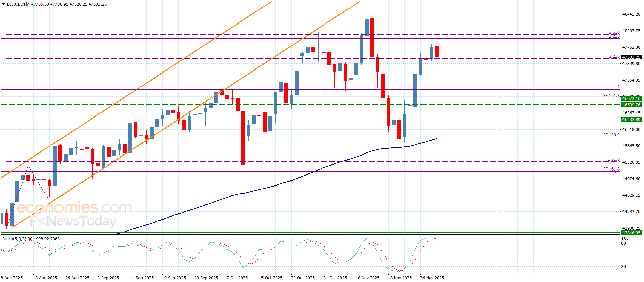Click the Stoch(5,3,3) indicator label
This screenshot has height=282, width=644.
[x=14, y=239]
